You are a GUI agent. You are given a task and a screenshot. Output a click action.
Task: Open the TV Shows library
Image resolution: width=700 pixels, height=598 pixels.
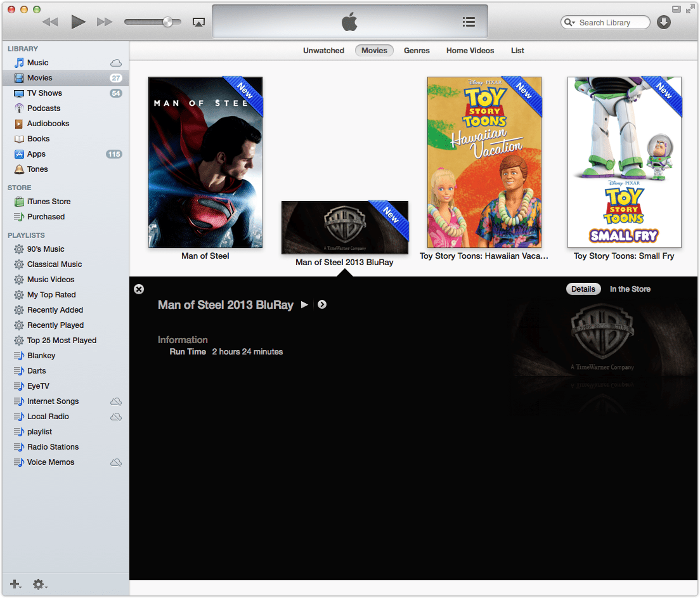(65, 93)
